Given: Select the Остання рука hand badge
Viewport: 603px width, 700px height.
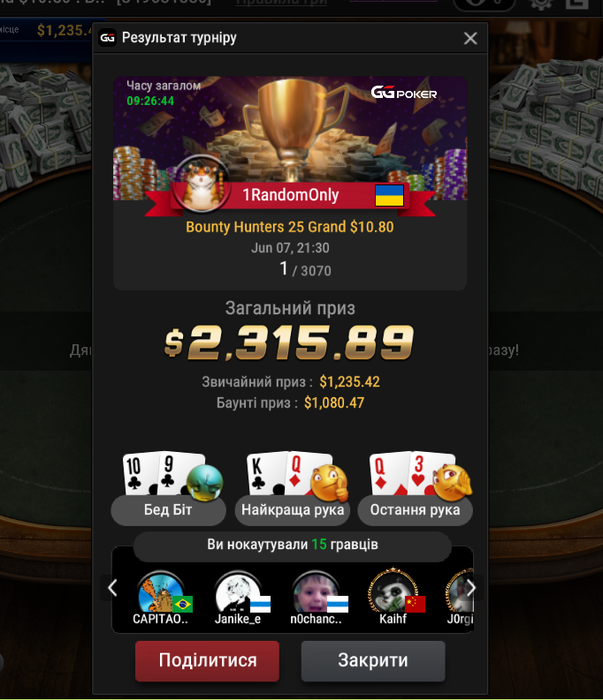Looking at the screenshot, I should point(415,510).
